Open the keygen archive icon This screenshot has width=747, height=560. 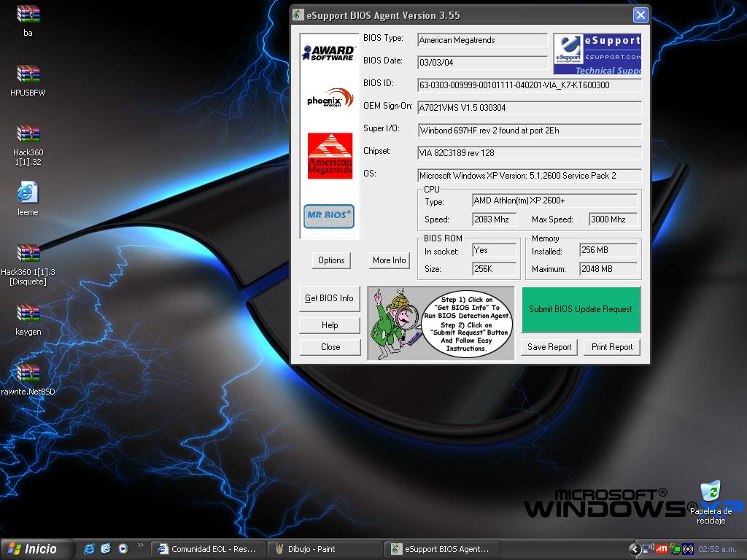click(x=28, y=314)
